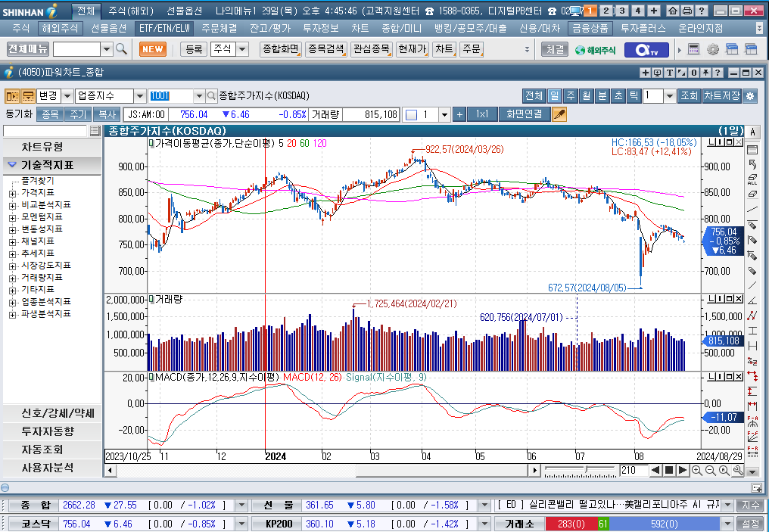Click the auto-zoom magnifier marked A
Image resolution: width=769 pixels, height=532 pixels.
724,471
